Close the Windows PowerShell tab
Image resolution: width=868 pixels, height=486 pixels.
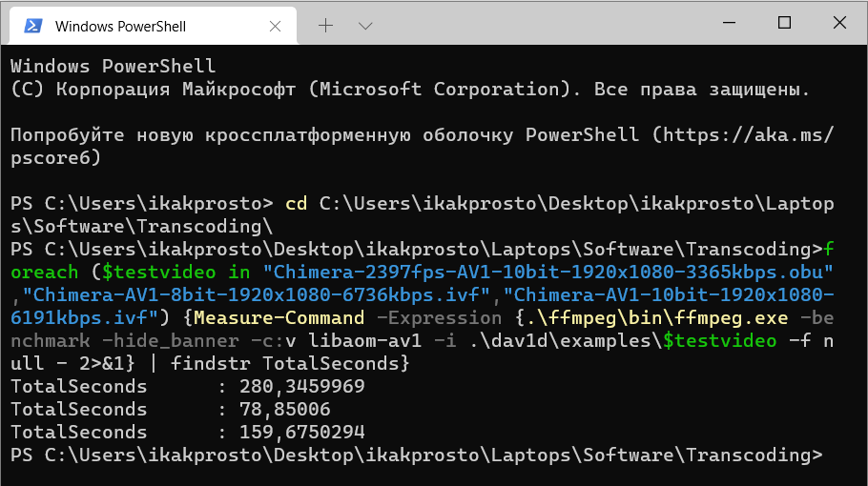tap(275, 26)
